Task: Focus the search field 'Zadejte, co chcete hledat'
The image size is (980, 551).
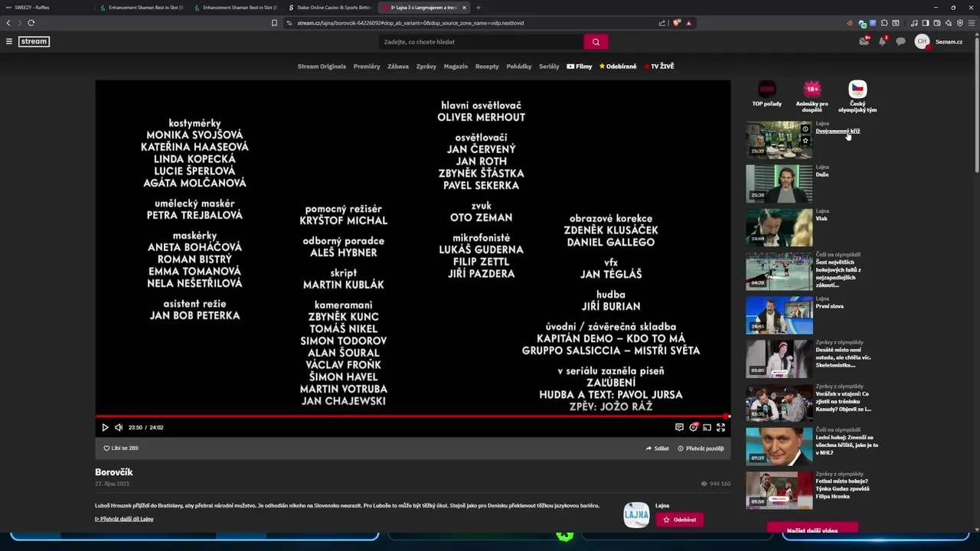Action: click(481, 42)
